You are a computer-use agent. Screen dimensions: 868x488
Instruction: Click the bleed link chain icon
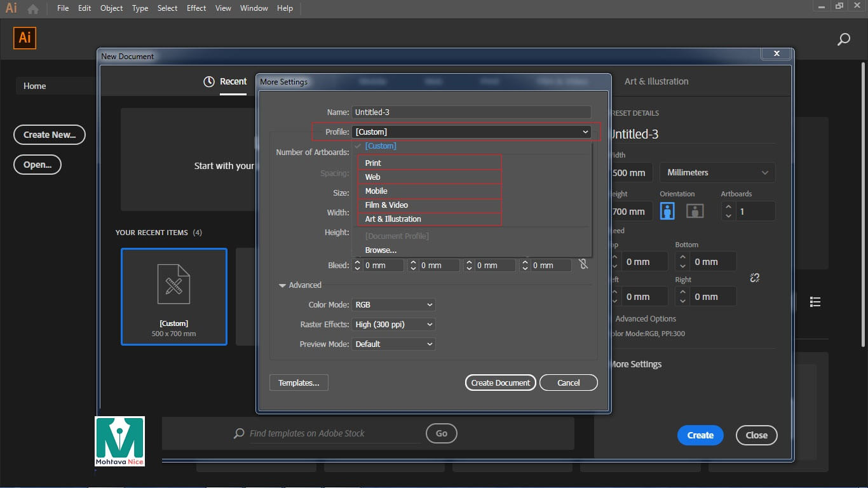point(754,278)
